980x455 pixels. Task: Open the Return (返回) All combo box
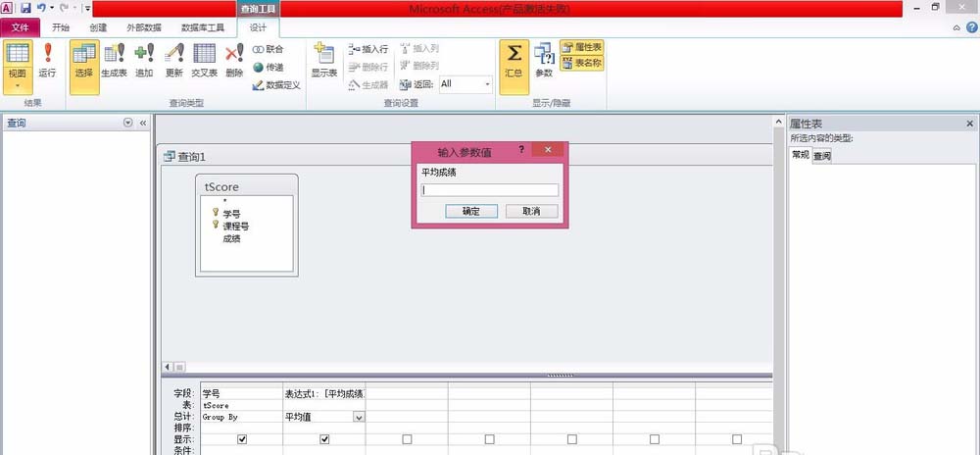465,84
